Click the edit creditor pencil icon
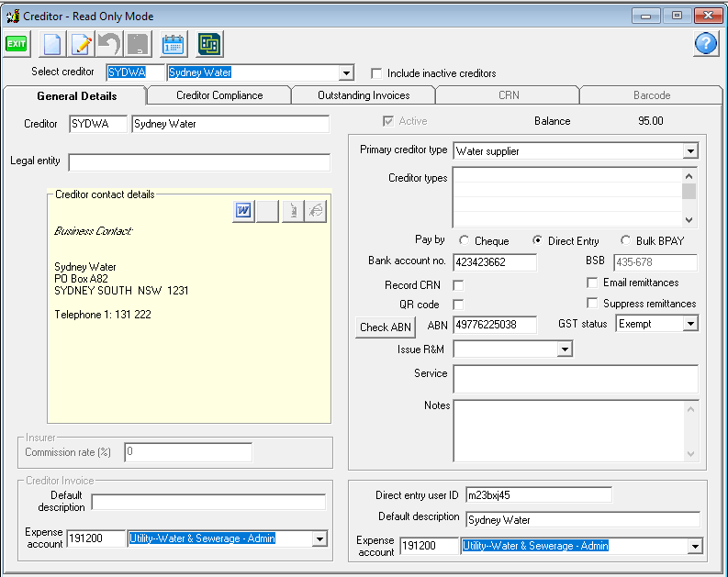Image resolution: width=728 pixels, height=577 pixels. (82, 44)
